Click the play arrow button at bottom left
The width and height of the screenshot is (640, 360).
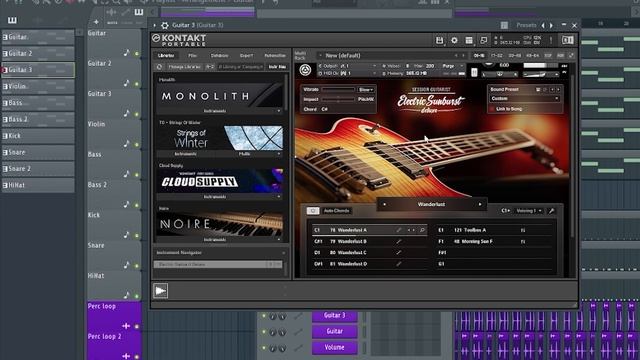click(160, 291)
